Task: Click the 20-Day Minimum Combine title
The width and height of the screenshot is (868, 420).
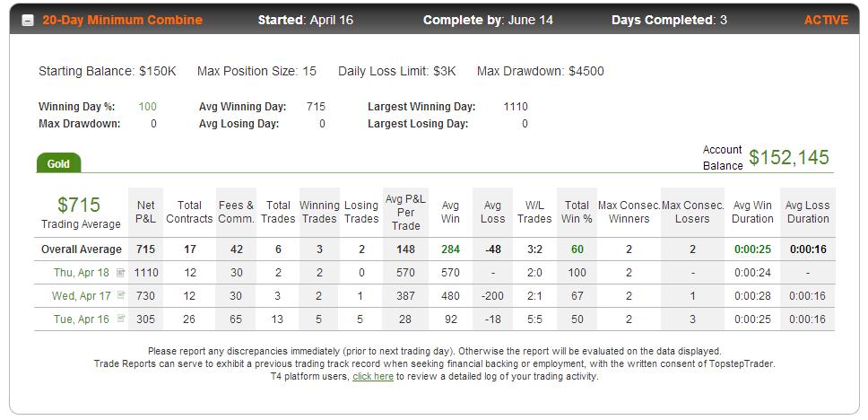Action: coord(122,21)
